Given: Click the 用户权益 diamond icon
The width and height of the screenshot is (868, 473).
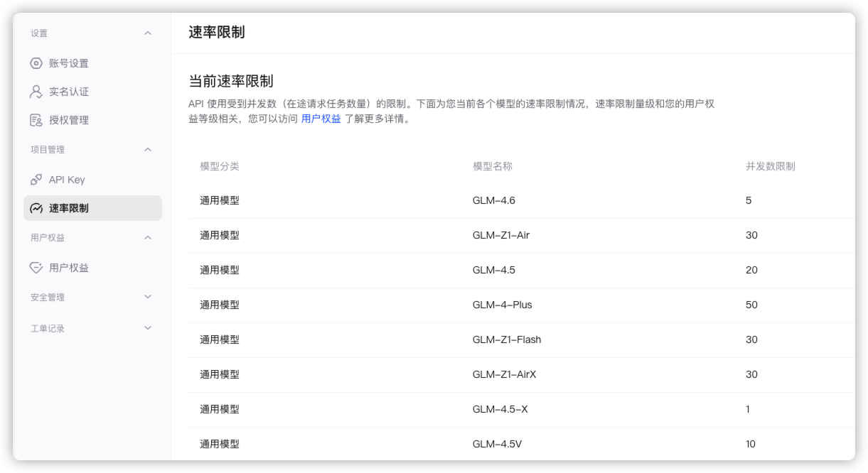Looking at the screenshot, I should (36, 268).
